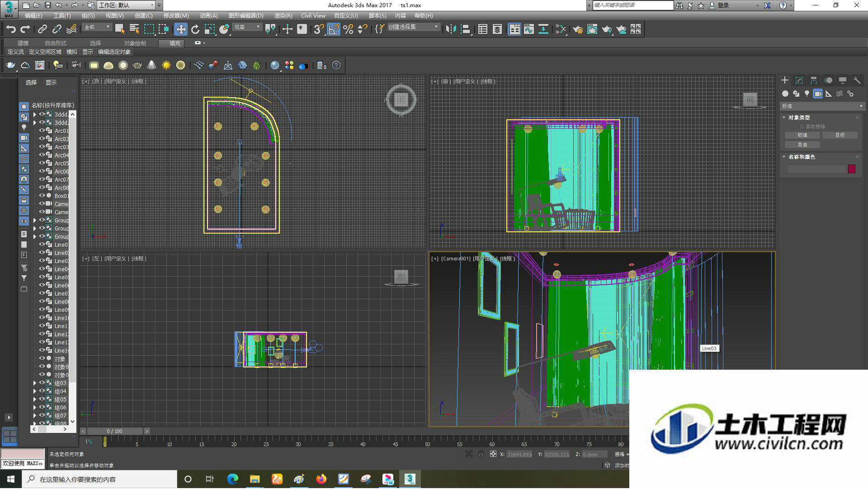Click the grass plant icon
This screenshot has height=489, width=868.
[257, 66]
